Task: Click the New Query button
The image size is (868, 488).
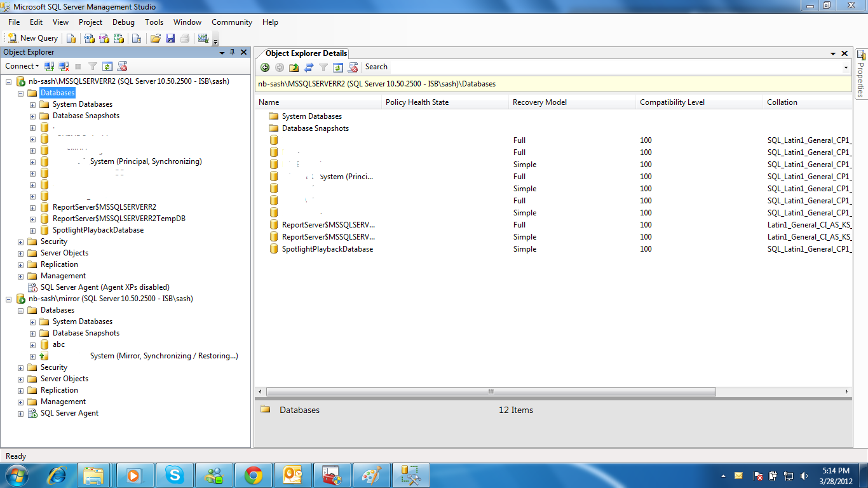Action: 32,37
